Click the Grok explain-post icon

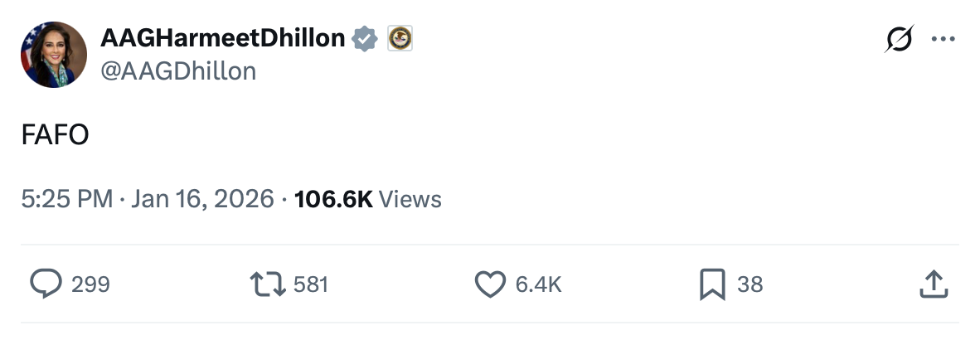[x=900, y=39]
